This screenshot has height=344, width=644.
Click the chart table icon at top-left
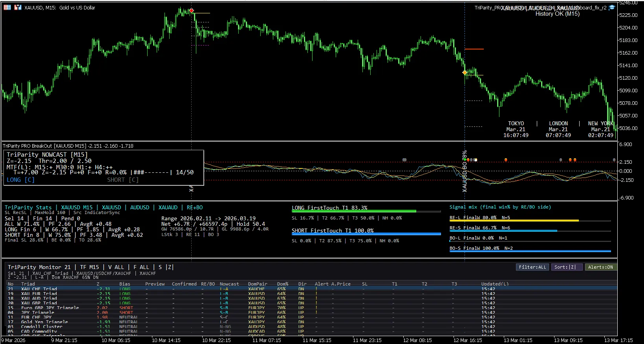tap(7, 7)
